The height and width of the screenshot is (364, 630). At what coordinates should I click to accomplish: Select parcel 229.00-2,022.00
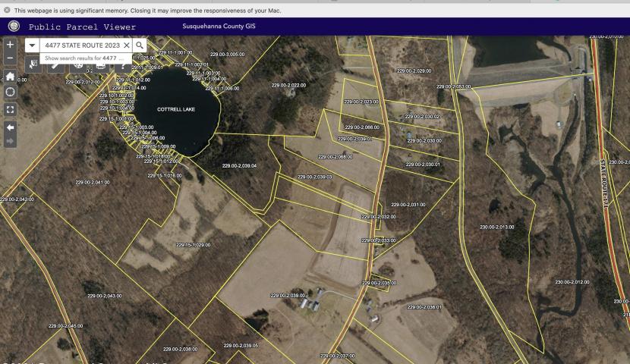pos(288,85)
